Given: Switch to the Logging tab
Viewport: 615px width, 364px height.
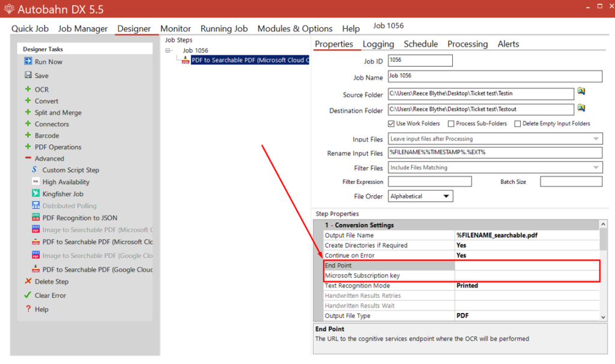Looking at the screenshot, I should (x=378, y=44).
